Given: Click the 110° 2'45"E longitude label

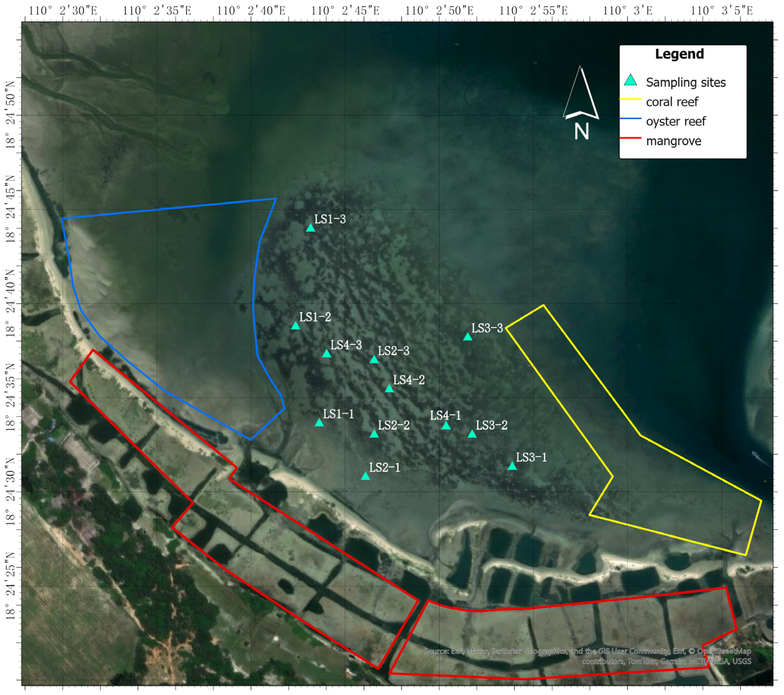Looking at the screenshot, I should (x=345, y=10).
